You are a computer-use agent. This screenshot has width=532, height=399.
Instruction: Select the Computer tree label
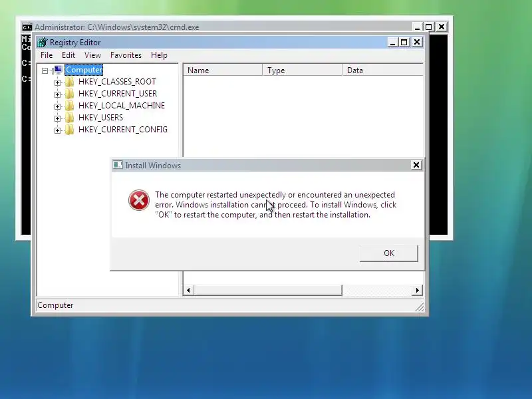point(84,70)
